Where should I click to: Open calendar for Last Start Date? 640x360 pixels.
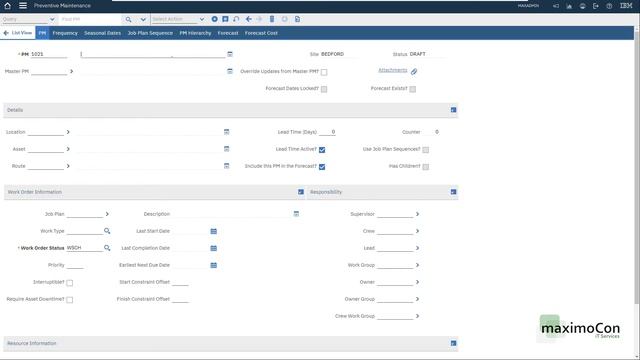(213, 231)
